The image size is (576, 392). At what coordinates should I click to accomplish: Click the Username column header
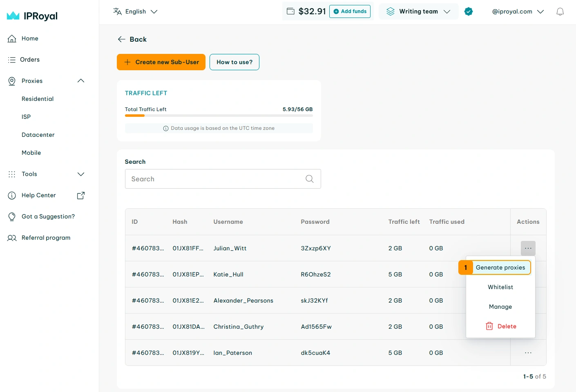[228, 222]
